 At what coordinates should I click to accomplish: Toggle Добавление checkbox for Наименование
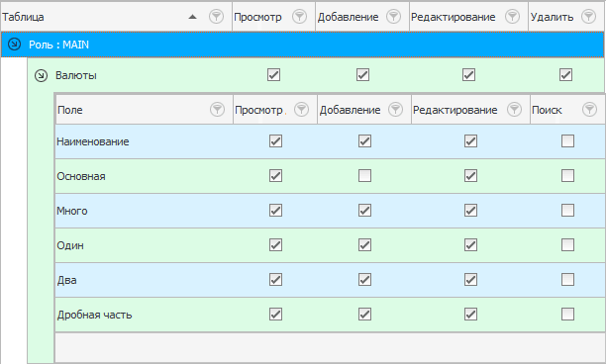coord(364,141)
